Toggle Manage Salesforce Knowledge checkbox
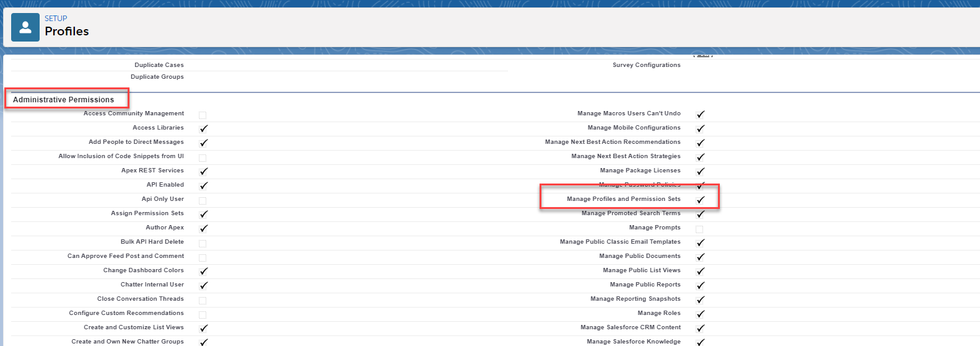This screenshot has height=346, width=980. (x=700, y=342)
